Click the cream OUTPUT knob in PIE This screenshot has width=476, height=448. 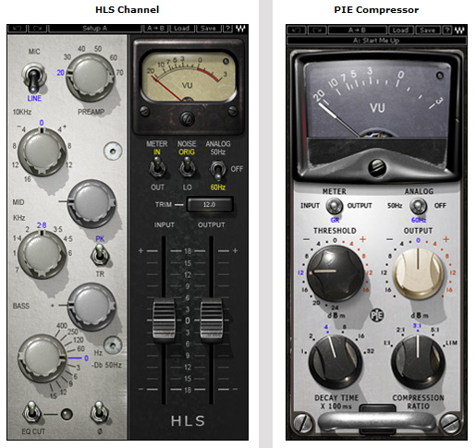418,273
